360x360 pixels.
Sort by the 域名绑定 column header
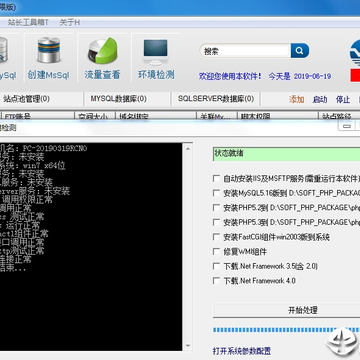[x=156, y=116]
